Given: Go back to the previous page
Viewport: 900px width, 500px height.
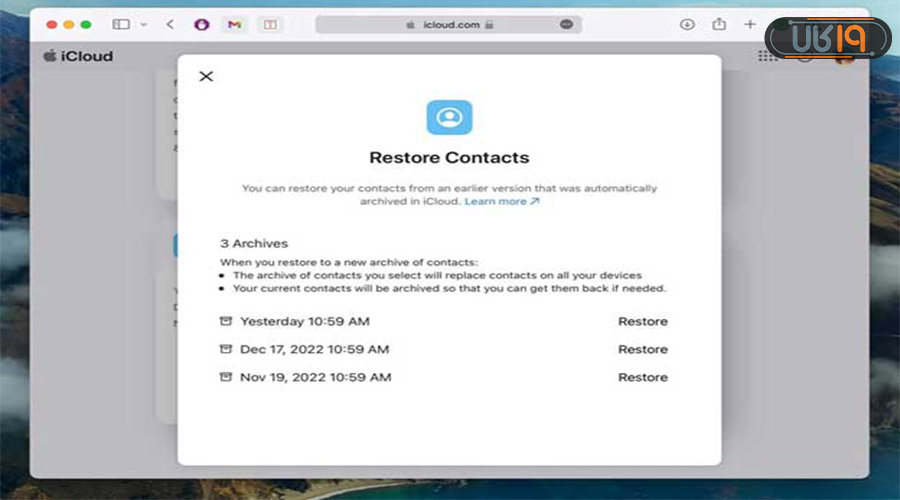Looking at the screenshot, I should pyautogui.click(x=170, y=24).
